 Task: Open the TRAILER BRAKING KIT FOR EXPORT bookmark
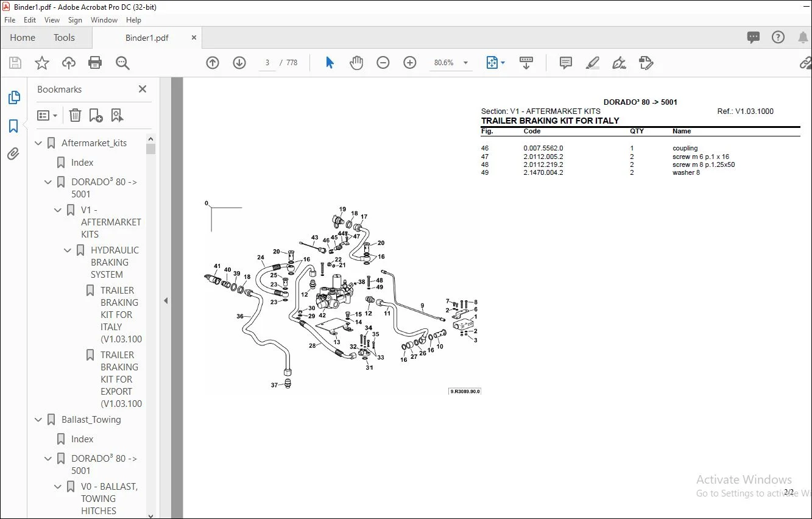point(121,380)
